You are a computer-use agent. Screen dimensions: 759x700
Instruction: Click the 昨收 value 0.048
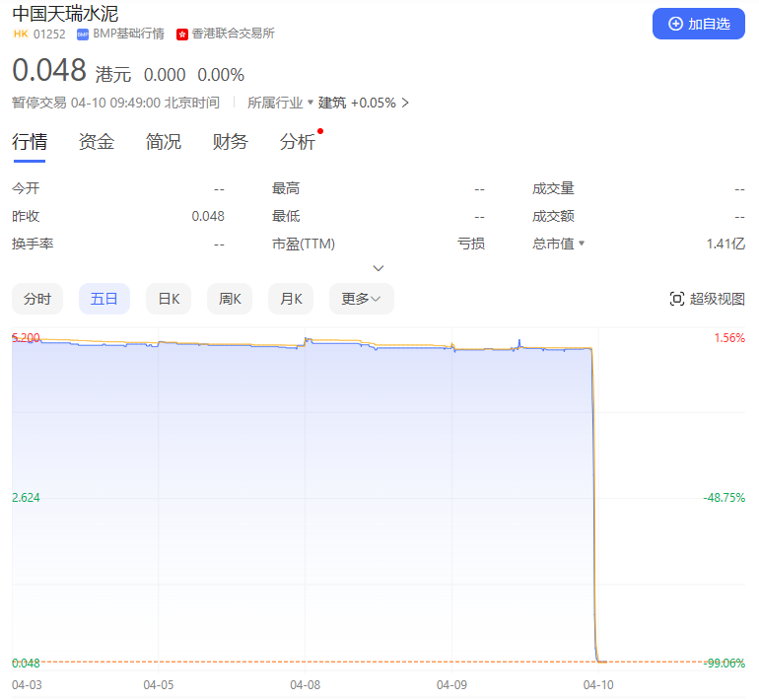(x=208, y=216)
